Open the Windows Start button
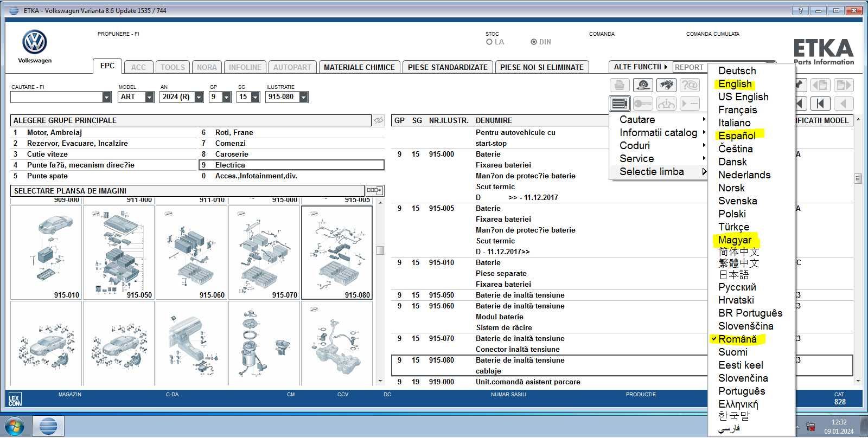Image resolution: width=868 pixels, height=438 pixels. click(15, 426)
